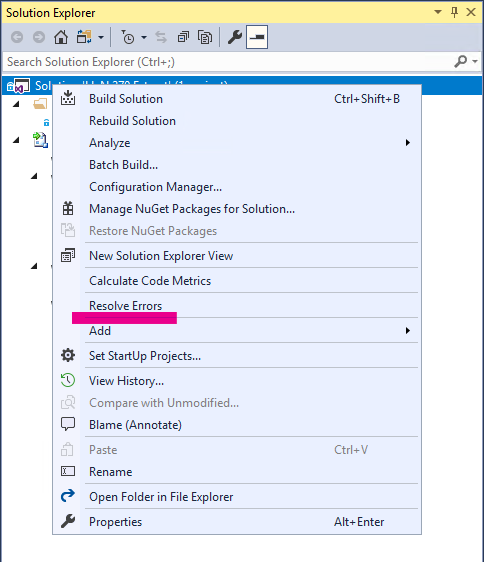Select Resolve Errors
The image size is (484, 562).
(x=237, y=305)
